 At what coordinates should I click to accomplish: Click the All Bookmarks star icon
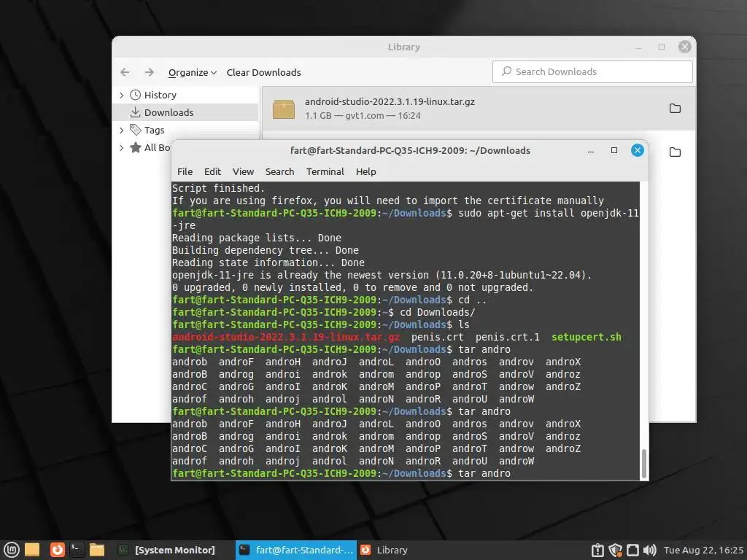pos(136,147)
